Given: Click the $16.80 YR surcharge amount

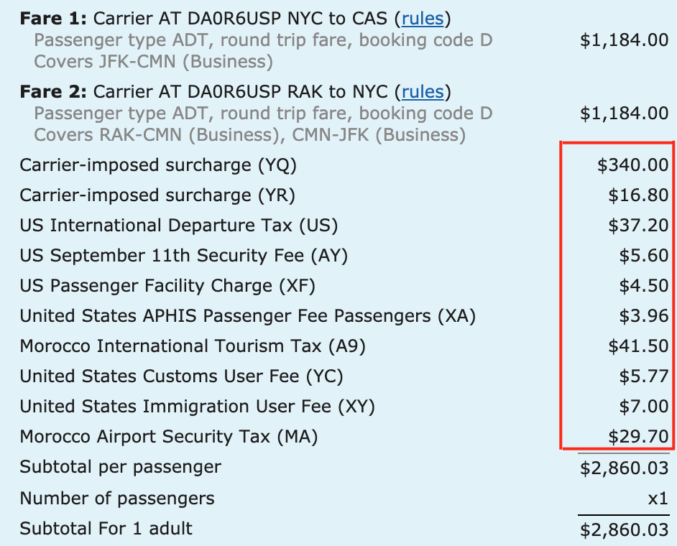Looking at the screenshot, I should pos(639,195).
